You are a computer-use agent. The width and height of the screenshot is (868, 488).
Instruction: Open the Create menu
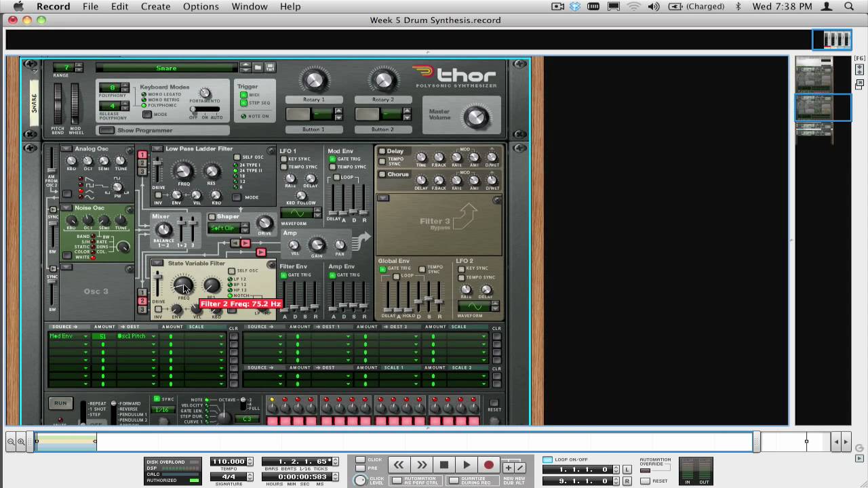point(156,7)
